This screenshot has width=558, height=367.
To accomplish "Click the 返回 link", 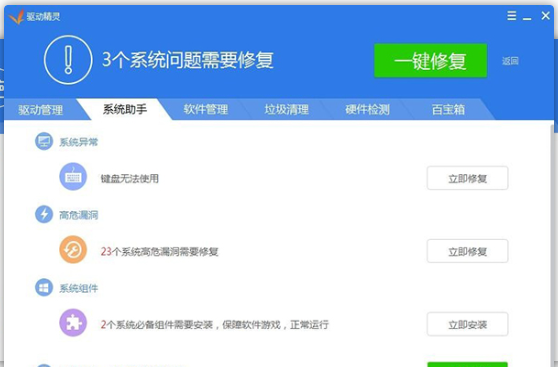I will [x=510, y=61].
